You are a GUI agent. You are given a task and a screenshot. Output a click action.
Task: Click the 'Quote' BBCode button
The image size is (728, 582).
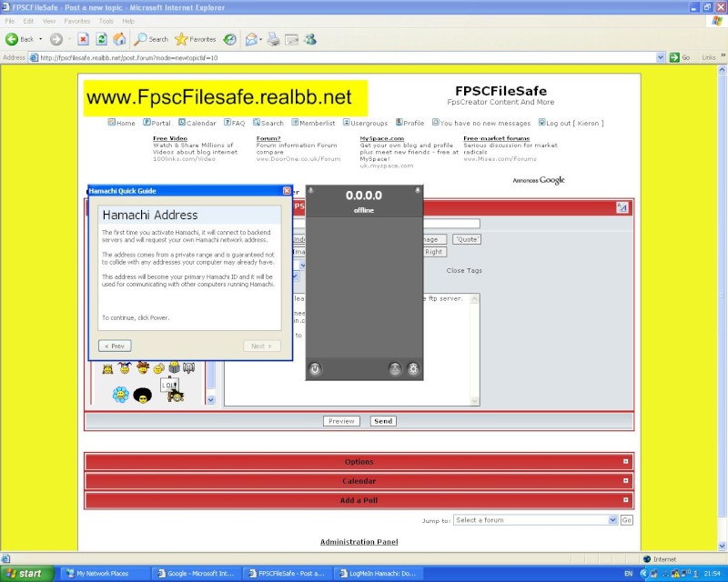point(467,239)
